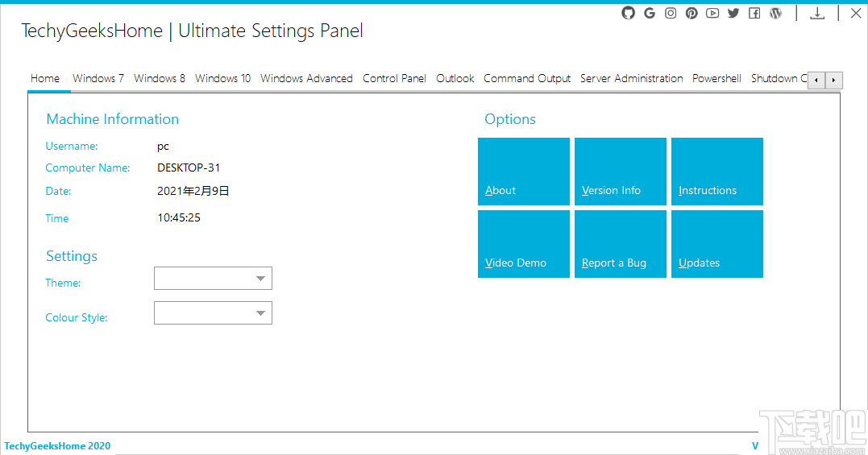Expand the Colour Style dropdown
This screenshot has height=455, width=868.
click(x=213, y=313)
